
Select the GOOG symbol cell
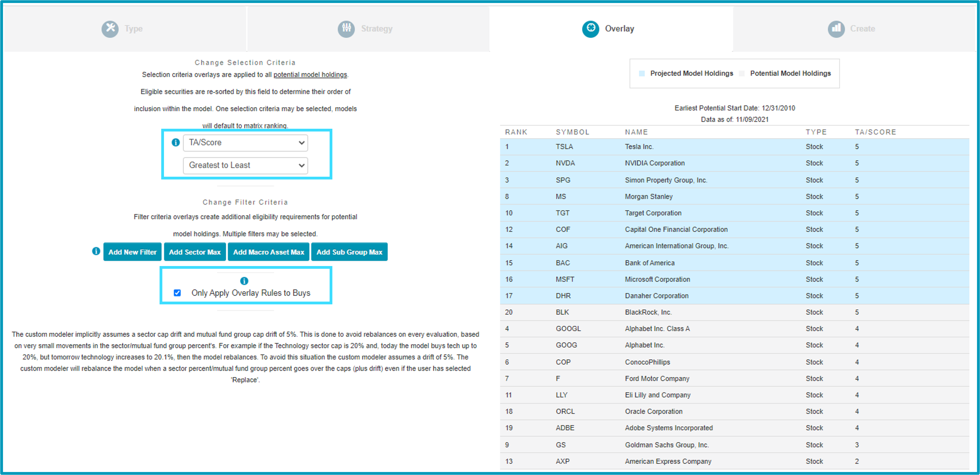[x=566, y=345]
